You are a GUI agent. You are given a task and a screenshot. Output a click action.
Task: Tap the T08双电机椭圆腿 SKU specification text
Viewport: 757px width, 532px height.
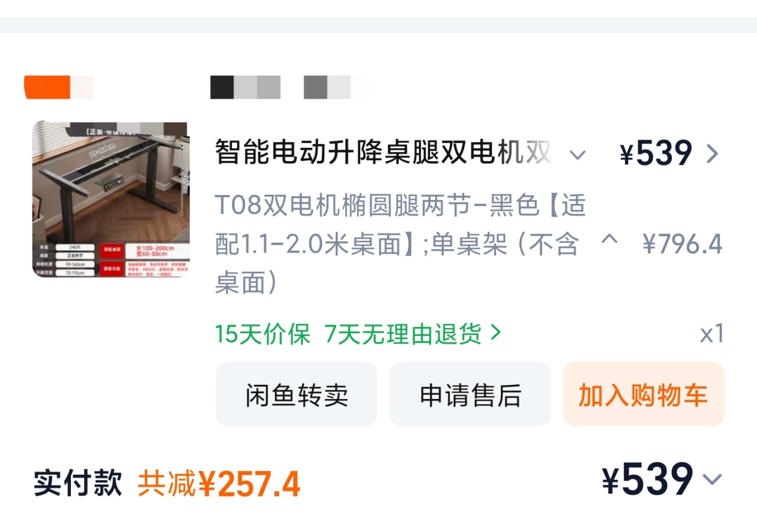click(x=400, y=244)
